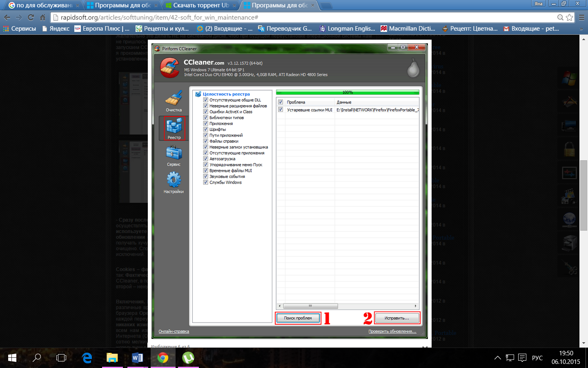Open the Яндекс bookmark
This screenshot has height=368, width=588.
[x=56, y=29]
